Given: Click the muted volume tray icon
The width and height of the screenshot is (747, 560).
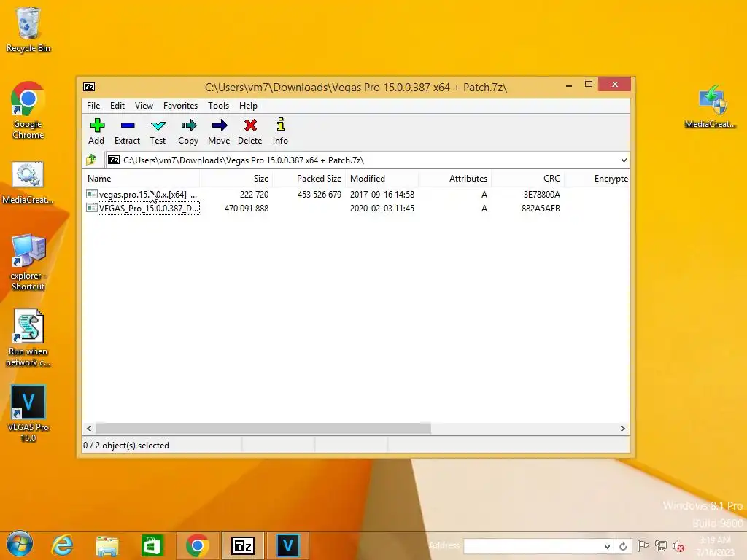Looking at the screenshot, I should tap(678, 547).
